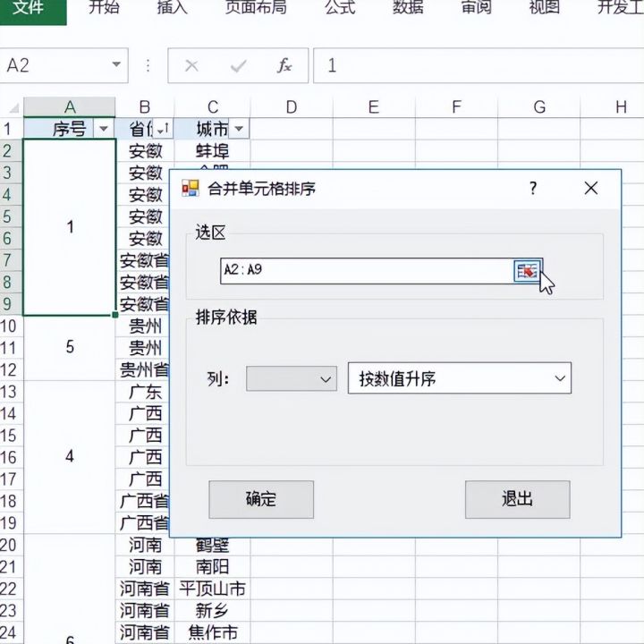The image size is (644, 644).
Task: Click cell 平顶山市
Action: pyautogui.click(x=212, y=589)
